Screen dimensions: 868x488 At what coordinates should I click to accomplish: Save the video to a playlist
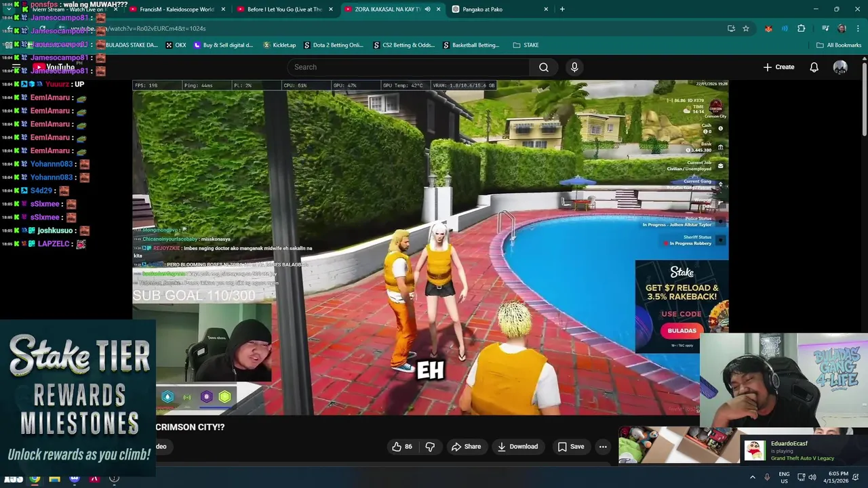(570, 447)
